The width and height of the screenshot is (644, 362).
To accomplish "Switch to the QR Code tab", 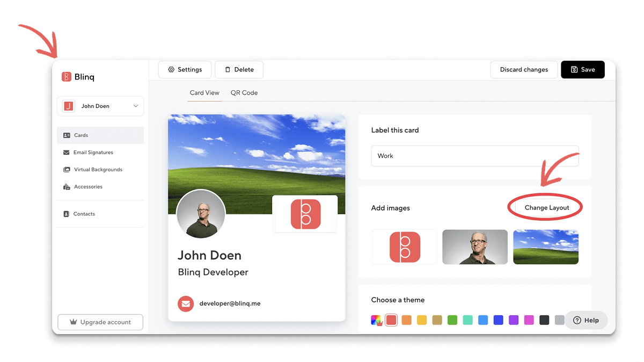I will [244, 93].
